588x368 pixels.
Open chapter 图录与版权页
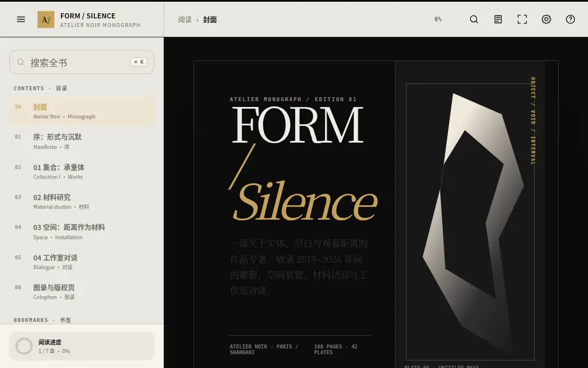pos(82,292)
